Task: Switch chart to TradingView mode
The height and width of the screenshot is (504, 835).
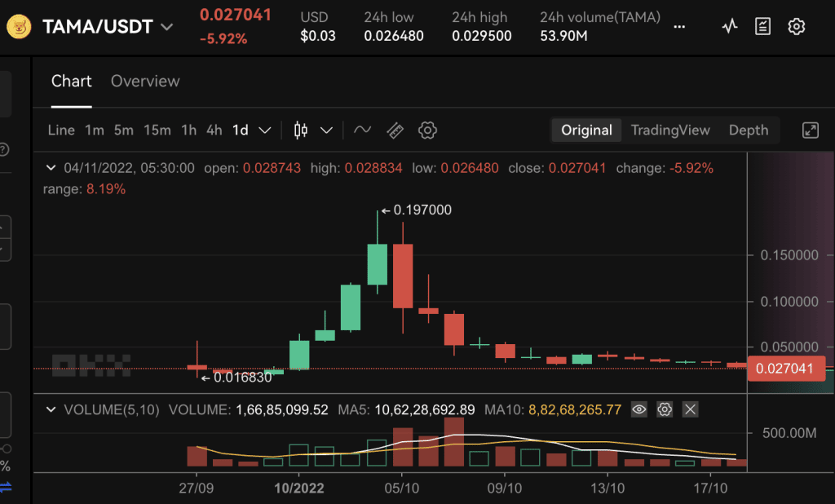Action: (670, 130)
